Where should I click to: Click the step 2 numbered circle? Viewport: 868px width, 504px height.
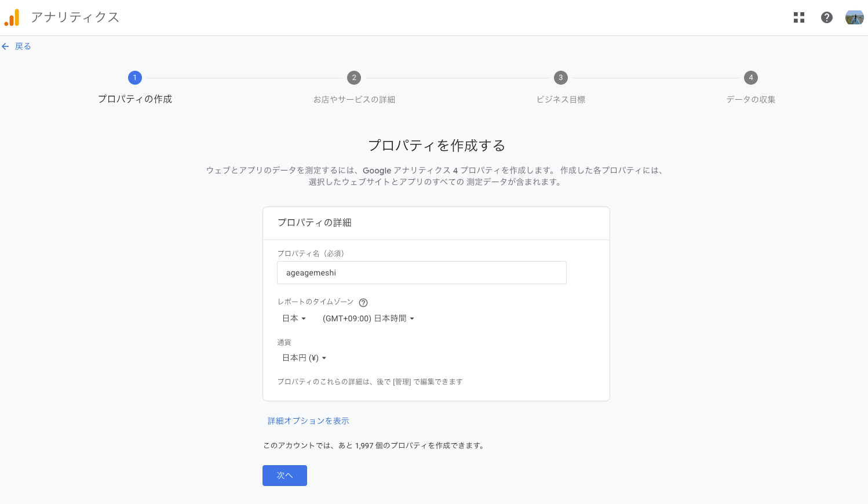pyautogui.click(x=354, y=78)
